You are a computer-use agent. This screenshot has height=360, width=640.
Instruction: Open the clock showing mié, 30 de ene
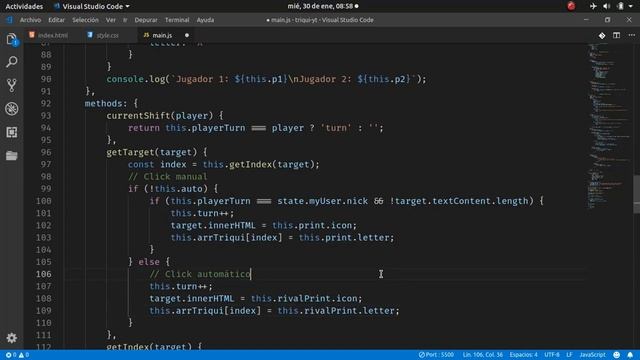coord(323,6)
